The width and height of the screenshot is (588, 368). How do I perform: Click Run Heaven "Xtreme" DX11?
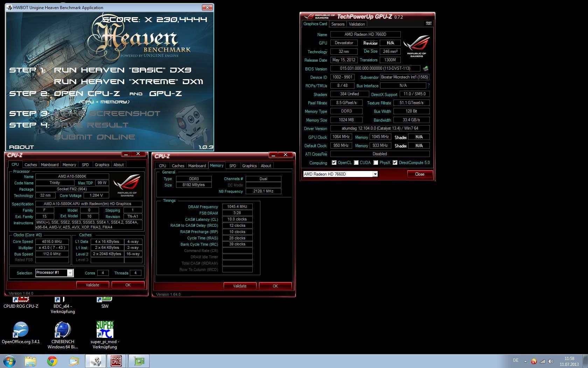[128, 82]
